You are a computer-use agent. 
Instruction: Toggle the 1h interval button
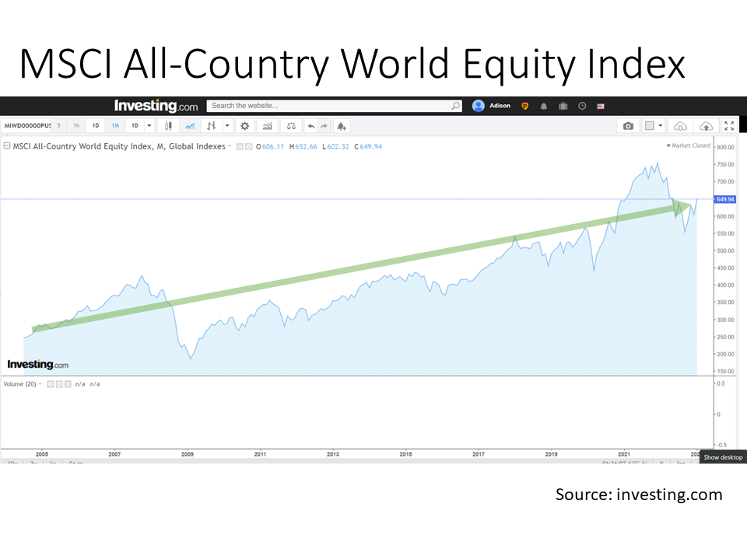coord(76,125)
